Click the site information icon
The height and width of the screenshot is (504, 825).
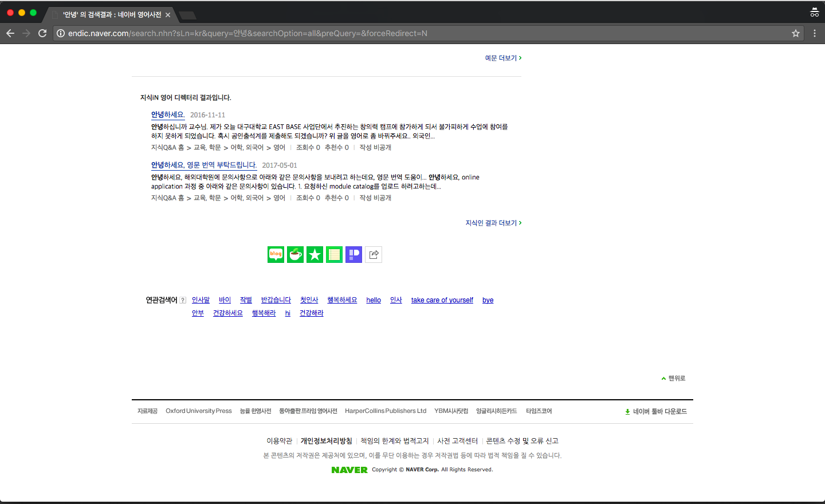point(60,33)
